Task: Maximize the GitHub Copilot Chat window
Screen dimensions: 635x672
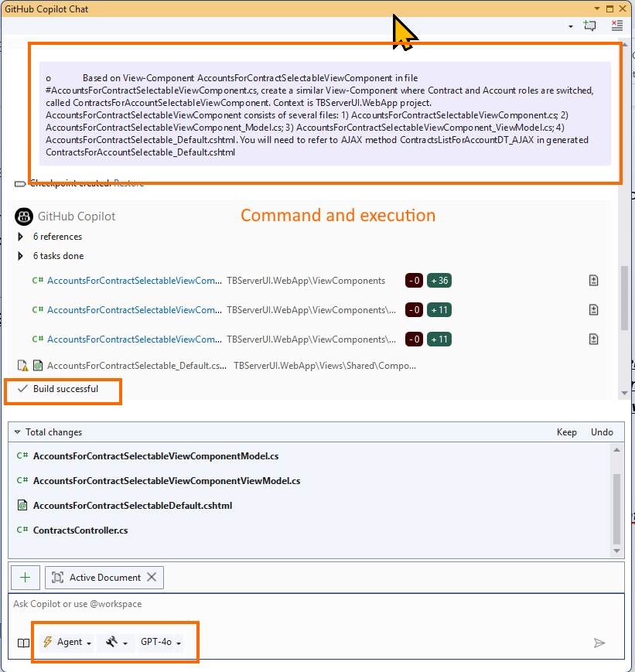Action: [x=609, y=9]
